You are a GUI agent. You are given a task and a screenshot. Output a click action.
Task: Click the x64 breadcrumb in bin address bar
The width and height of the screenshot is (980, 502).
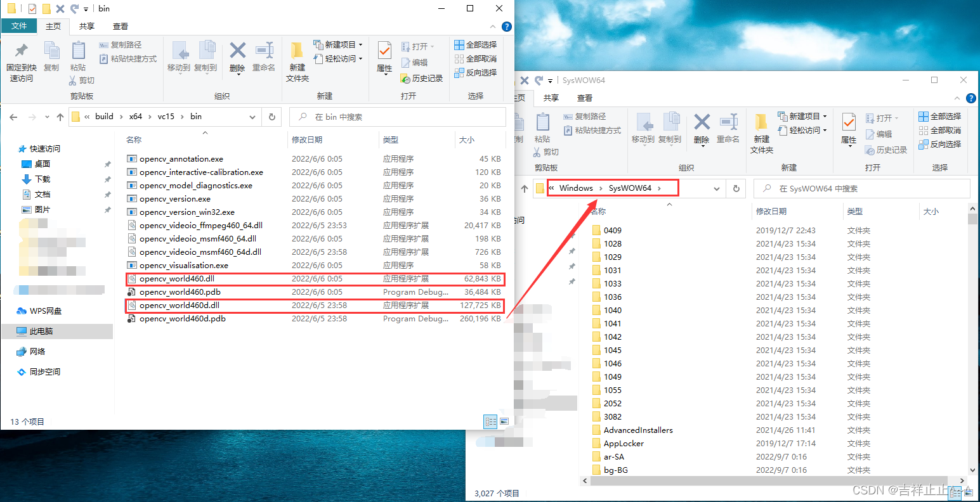(136, 117)
